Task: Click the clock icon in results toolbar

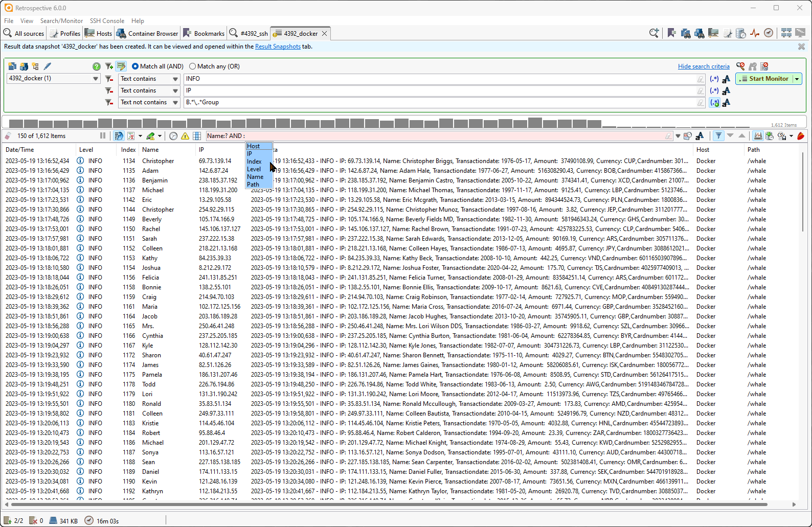Action: point(173,136)
